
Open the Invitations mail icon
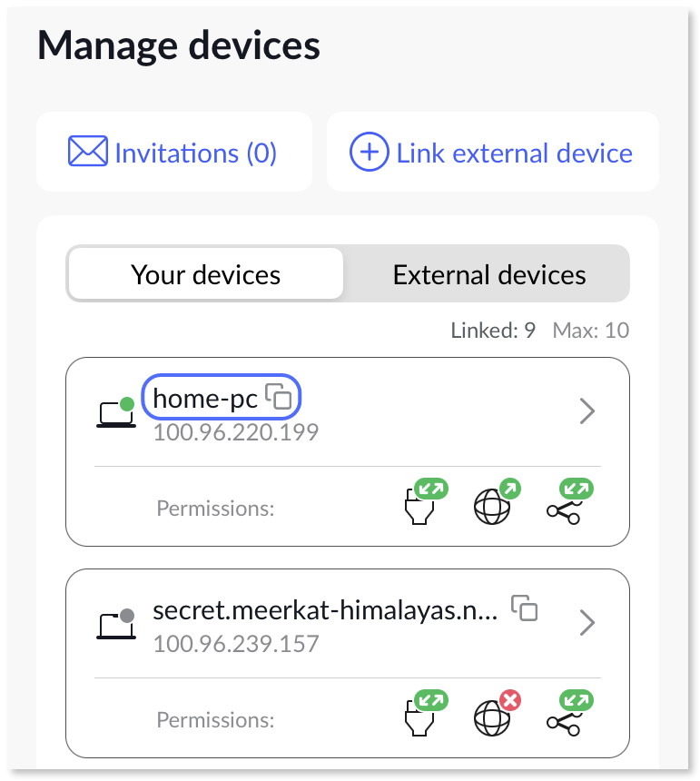click(86, 153)
